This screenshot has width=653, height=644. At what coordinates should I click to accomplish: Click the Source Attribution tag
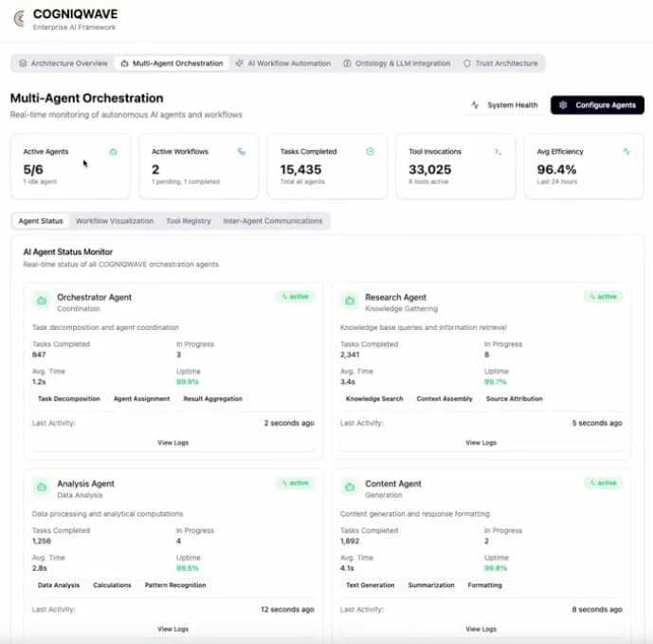pyautogui.click(x=515, y=399)
